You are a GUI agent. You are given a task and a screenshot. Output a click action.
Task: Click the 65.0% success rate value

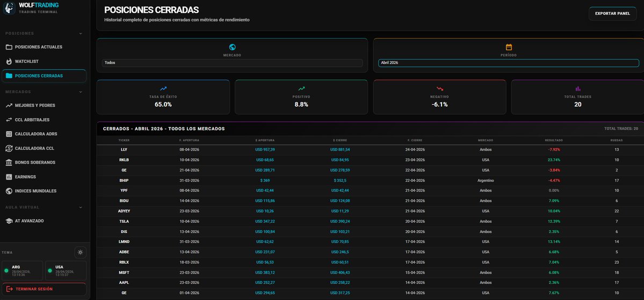163,105
